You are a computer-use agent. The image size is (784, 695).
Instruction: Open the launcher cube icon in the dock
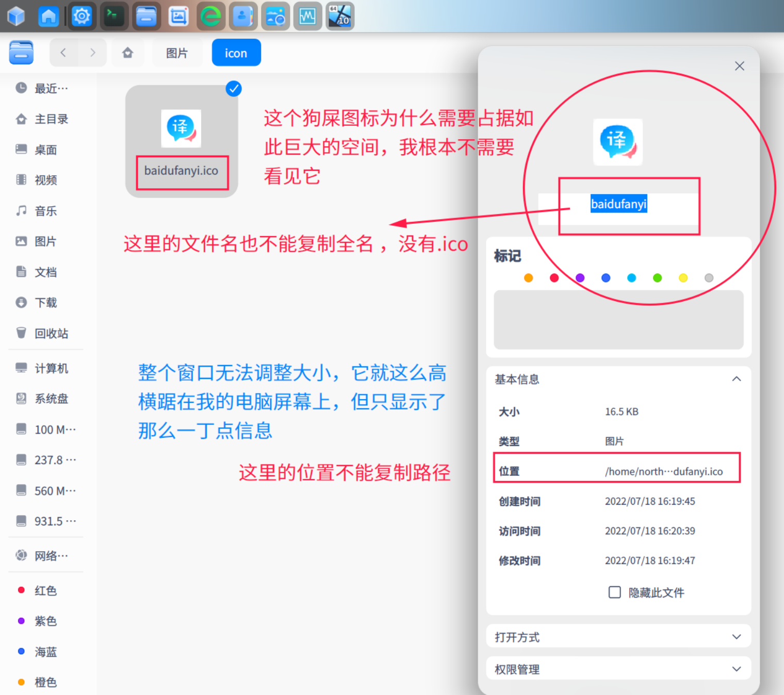[x=17, y=16]
